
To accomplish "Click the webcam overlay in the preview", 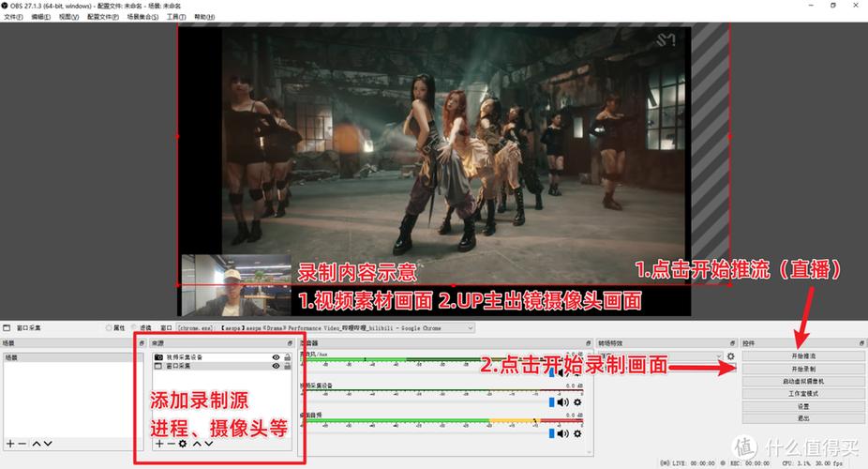I will tap(236, 285).
